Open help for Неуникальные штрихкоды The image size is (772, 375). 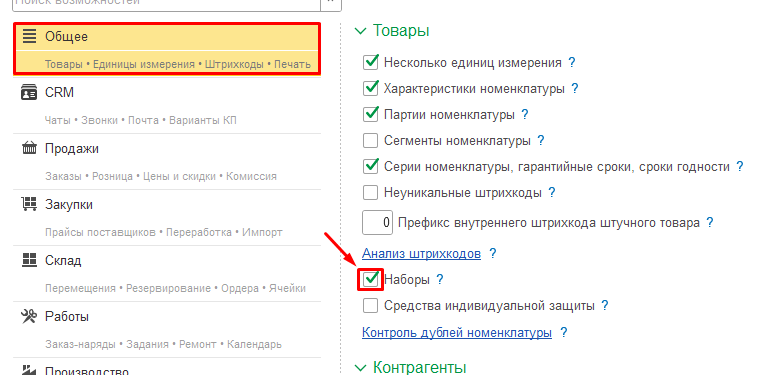click(552, 192)
